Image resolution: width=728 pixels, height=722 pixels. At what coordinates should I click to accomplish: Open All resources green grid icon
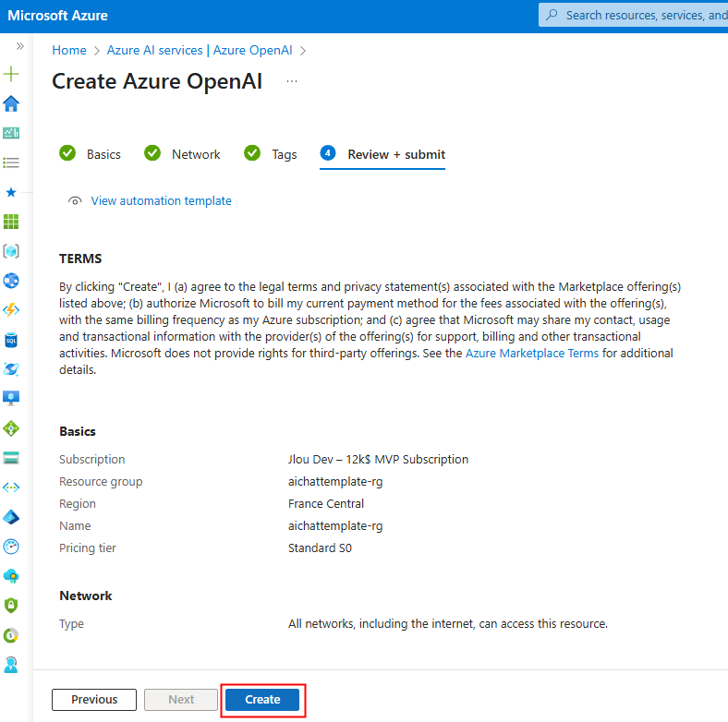11,222
